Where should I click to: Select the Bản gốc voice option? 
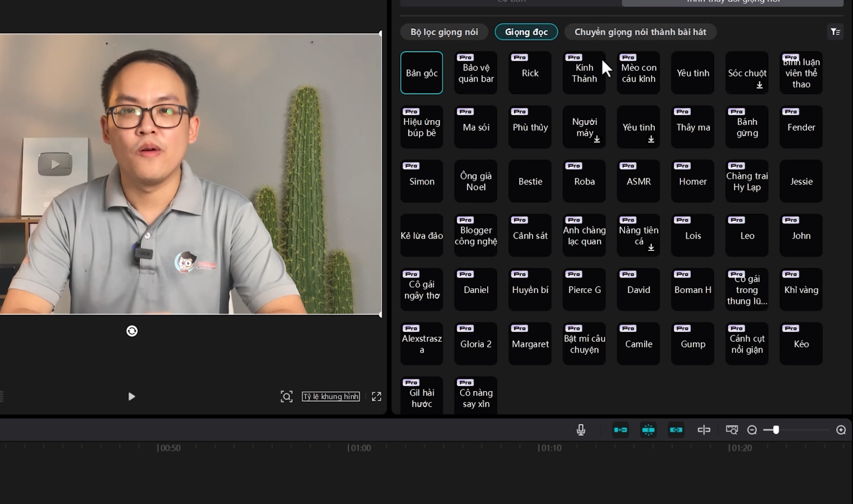coord(422,73)
